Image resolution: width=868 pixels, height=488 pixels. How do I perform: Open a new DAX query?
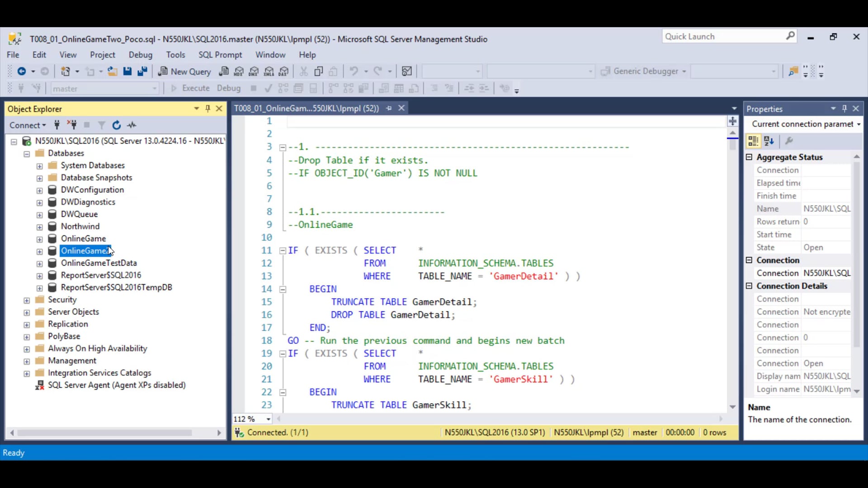(x=284, y=71)
